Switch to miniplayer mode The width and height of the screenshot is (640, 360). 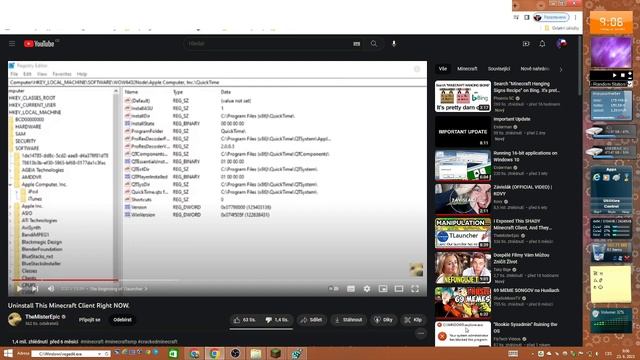(x=383, y=289)
